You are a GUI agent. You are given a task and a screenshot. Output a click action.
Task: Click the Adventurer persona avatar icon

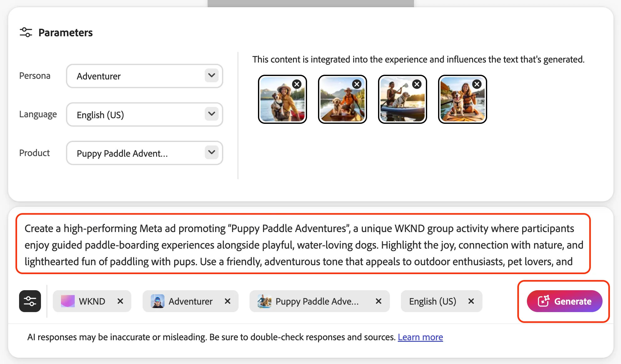click(x=158, y=301)
